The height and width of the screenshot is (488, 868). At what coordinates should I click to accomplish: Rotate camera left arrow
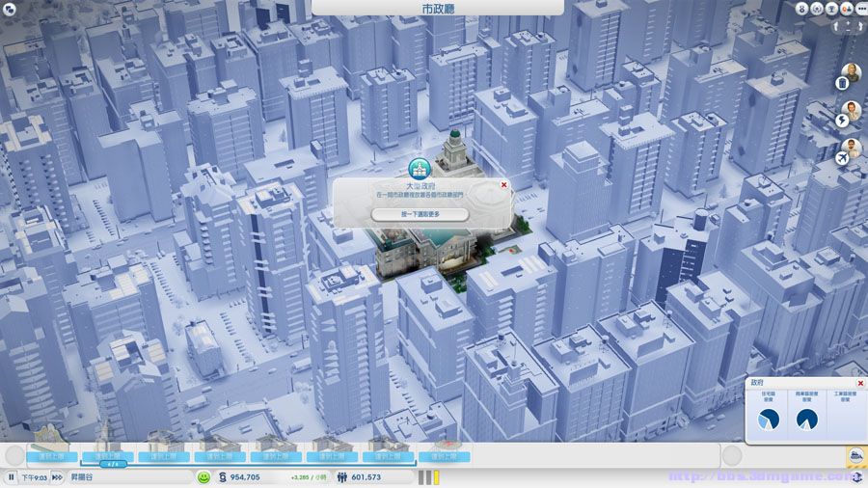coord(836,26)
